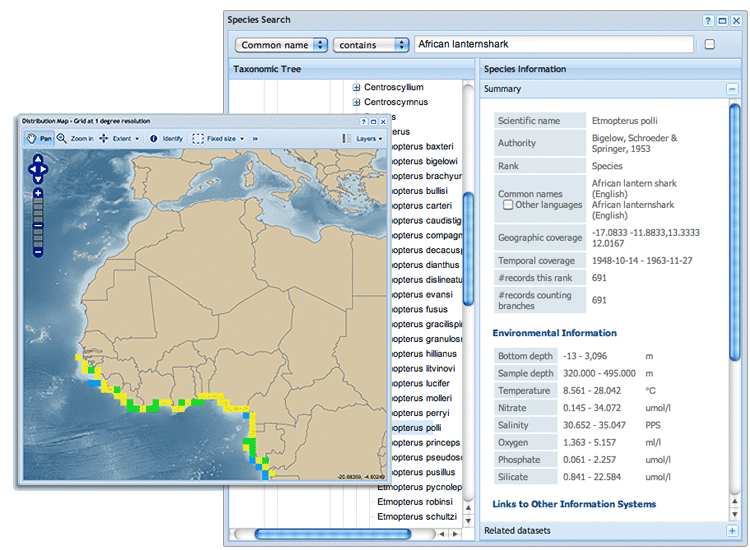The image size is (750, 550).
Task: Click the African lanternshark search input
Action: pyautogui.click(x=554, y=44)
